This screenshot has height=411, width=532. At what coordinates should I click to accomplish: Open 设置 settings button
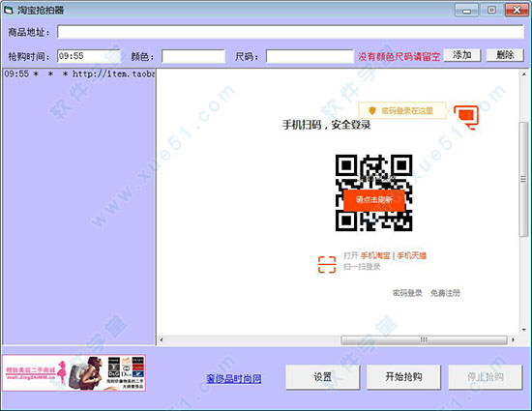[323, 377]
